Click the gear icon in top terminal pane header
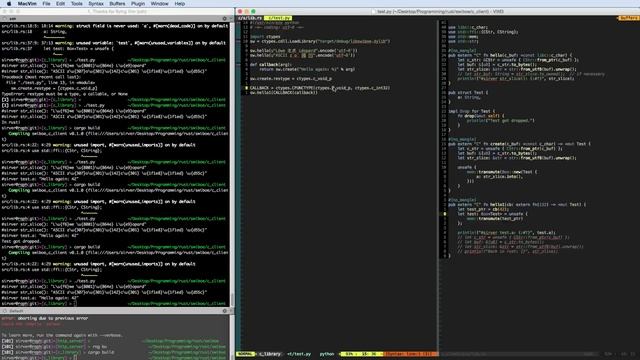Screen dimensions: 640x360 coord(224,19)
